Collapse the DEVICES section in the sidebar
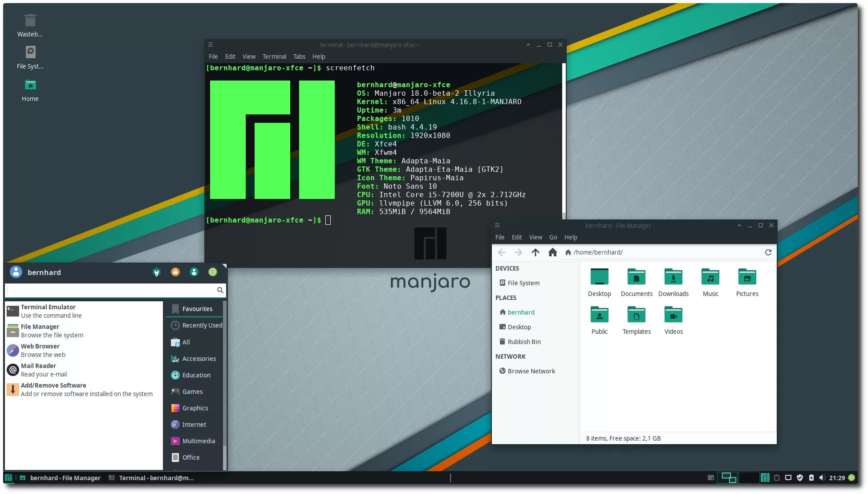868x494 pixels. coord(507,268)
